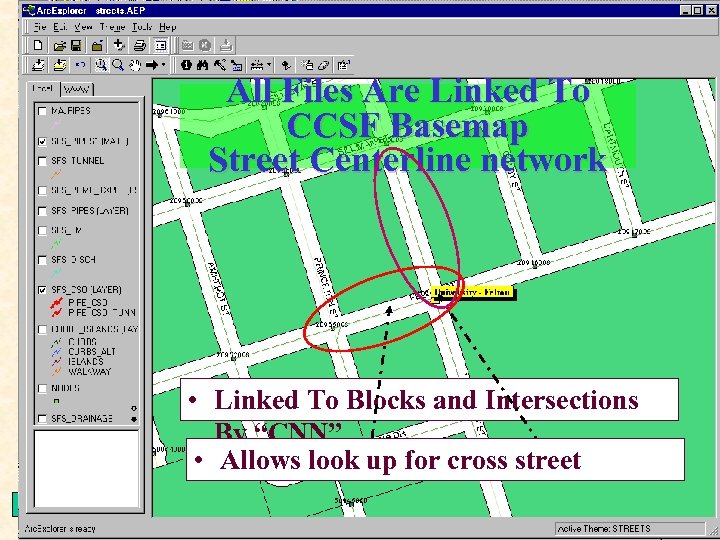Open the Measure tool units dropdown

pyautogui.click(x=269, y=65)
